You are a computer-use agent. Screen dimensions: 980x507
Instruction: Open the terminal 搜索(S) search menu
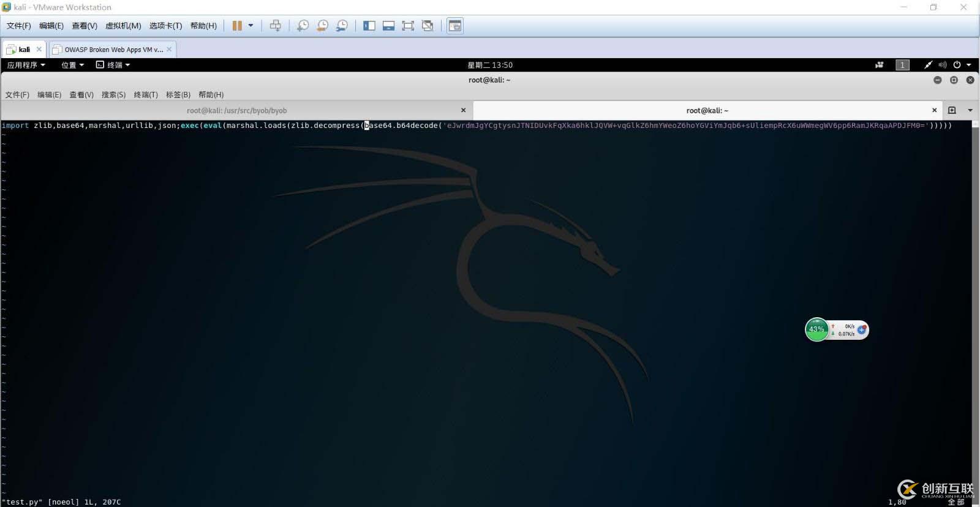(x=113, y=95)
